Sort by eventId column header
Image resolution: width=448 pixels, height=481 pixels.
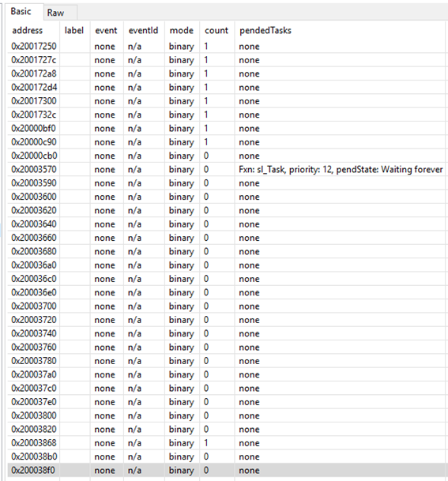click(143, 30)
